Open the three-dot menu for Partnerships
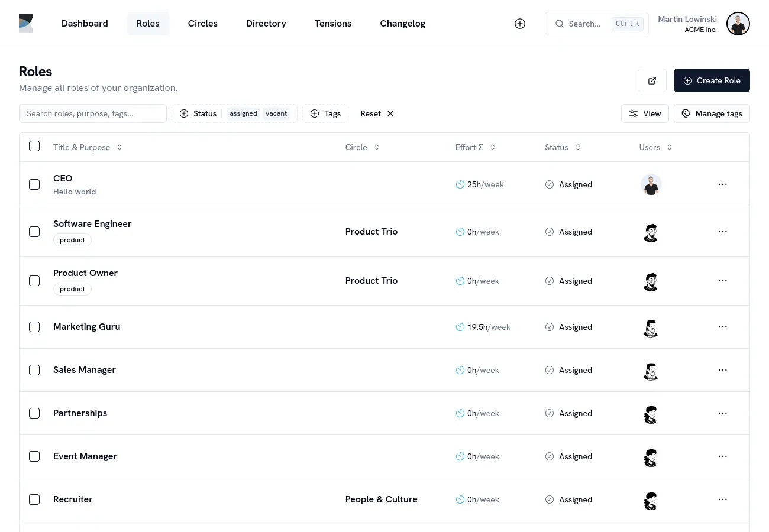 [x=723, y=413]
